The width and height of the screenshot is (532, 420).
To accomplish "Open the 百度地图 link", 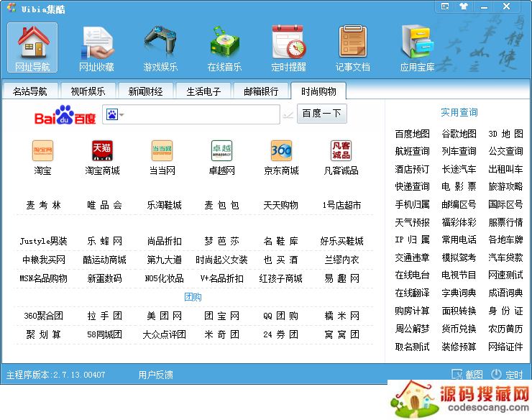I will (412, 134).
